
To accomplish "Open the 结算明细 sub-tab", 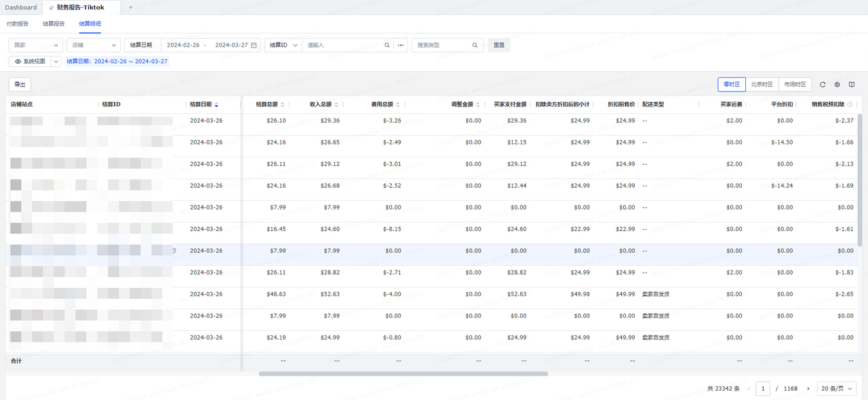I will pos(90,24).
